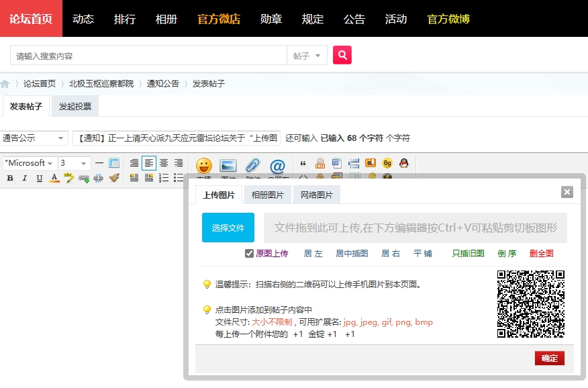Float image left icon in toolbar
Image resolution: width=588 pixels, height=388 pixels.
[134, 178]
